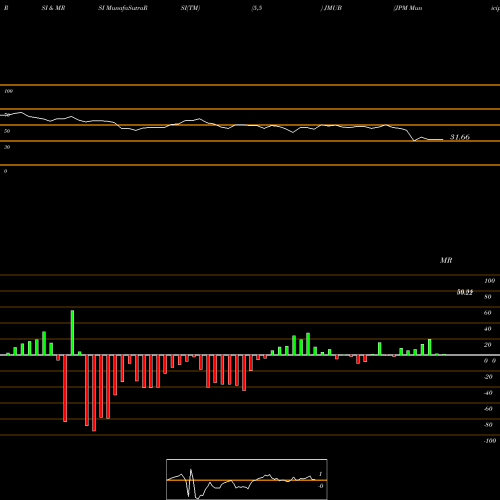Click the '-20' label on MR axis
This screenshot has width=500, height=500.
click(488, 377)
